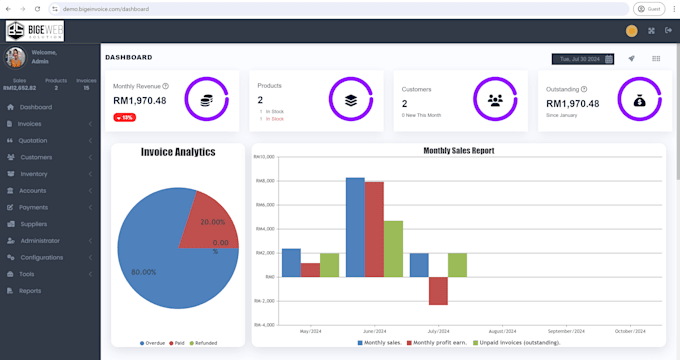The width and height of the screenshot is (680, 360).
Task: Click the Accounts bank icon
Action: [10, 191]
